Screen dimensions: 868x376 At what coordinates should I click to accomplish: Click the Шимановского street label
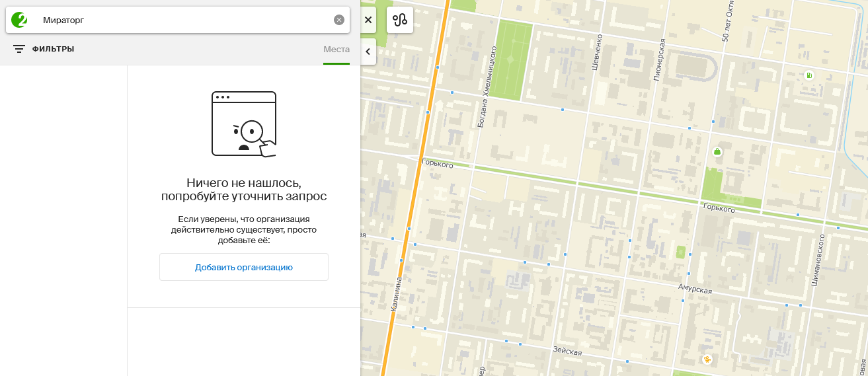817,259
